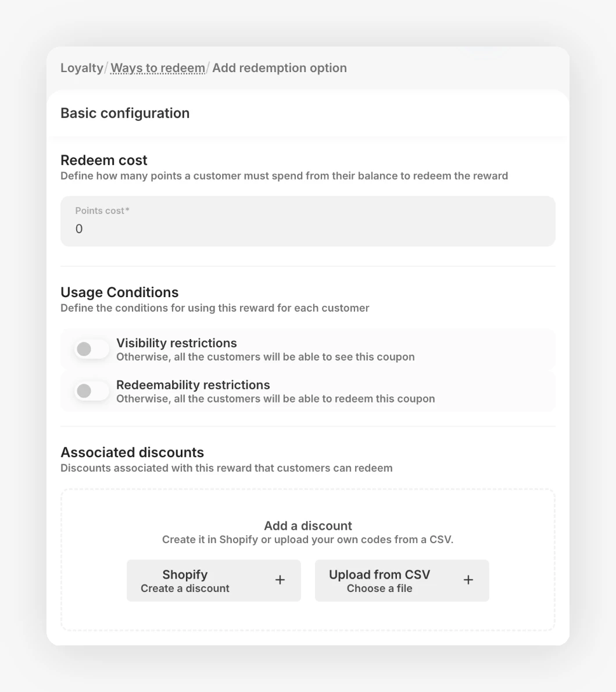
Task: Click Shopify Create a discount button
Action: [214, 580]
